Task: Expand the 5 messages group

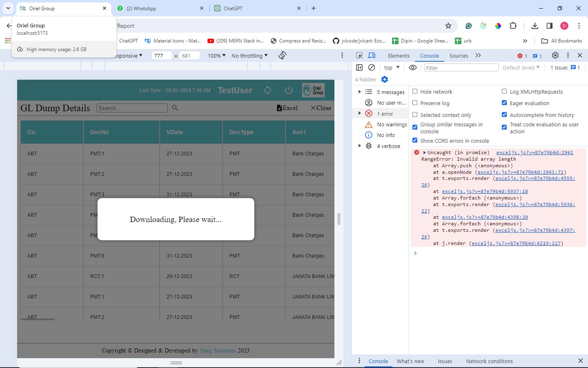Action: (x=360, y=92)
